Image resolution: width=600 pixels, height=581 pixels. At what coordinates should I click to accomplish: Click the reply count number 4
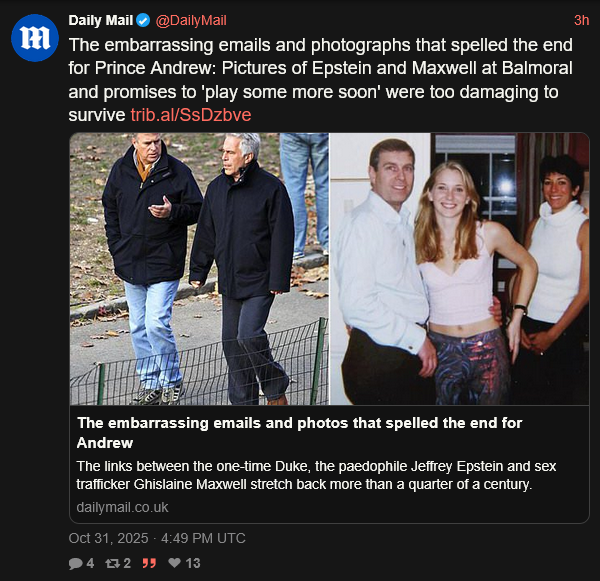coord(90,563)
